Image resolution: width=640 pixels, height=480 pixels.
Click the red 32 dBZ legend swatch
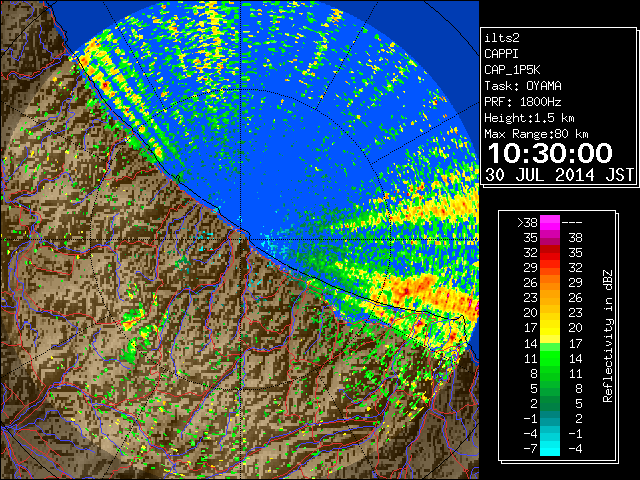click(x=550, y=253)
